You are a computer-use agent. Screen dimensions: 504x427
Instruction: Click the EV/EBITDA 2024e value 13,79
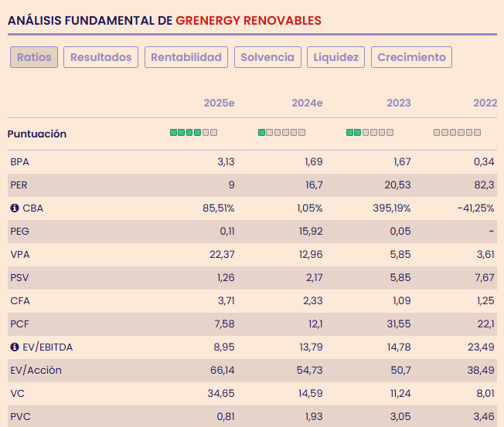click(312, 347)
